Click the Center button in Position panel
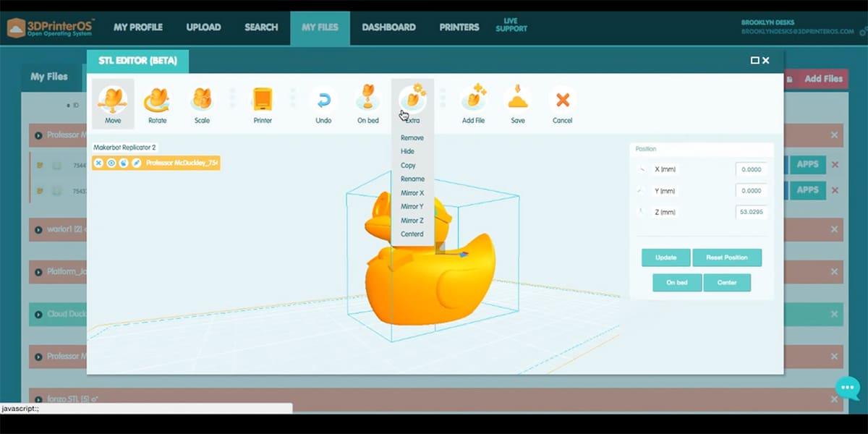868x434 pixels. [727, 283]
